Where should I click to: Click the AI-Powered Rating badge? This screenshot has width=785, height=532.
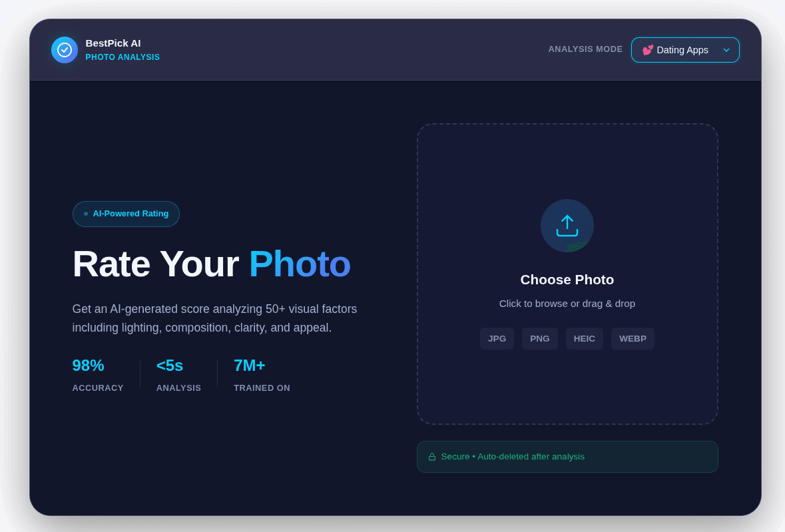click(x=126, y=214)
